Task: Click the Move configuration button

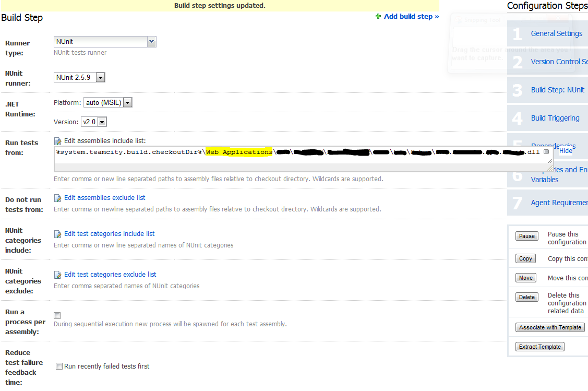Action: click(x=526, y=278)
